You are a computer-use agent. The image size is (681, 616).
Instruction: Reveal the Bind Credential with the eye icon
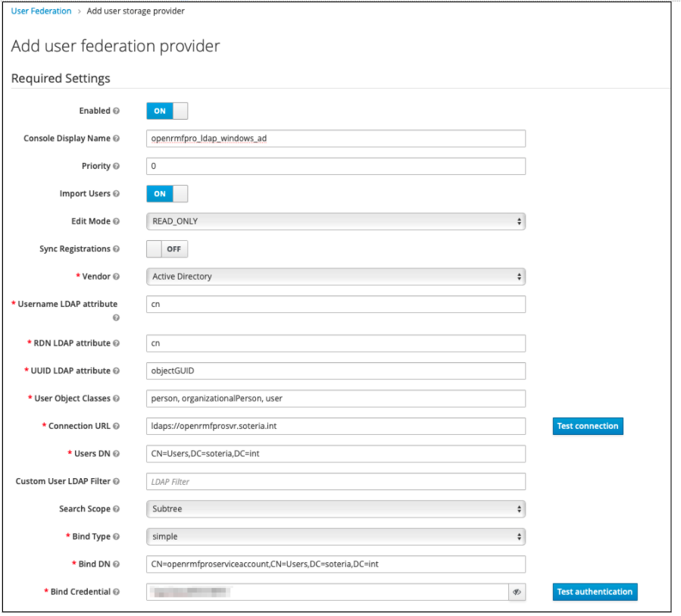[516, 592]
